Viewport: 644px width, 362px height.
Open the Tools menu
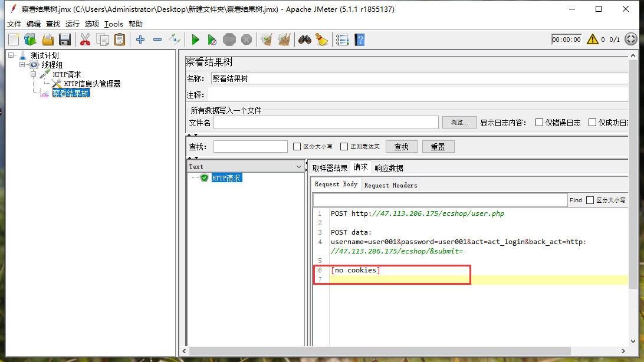click(x=114, y=24)
